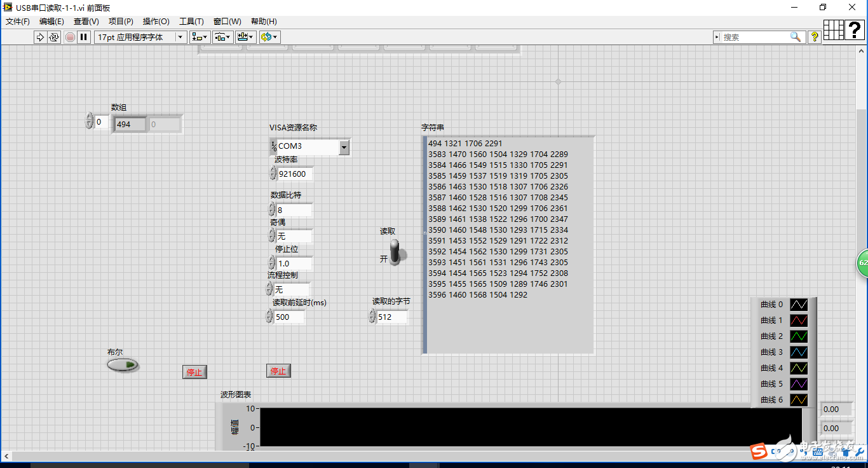Open the Reorder toolbar menu
The image size is (868, 468).
click(x=269, y=38)
